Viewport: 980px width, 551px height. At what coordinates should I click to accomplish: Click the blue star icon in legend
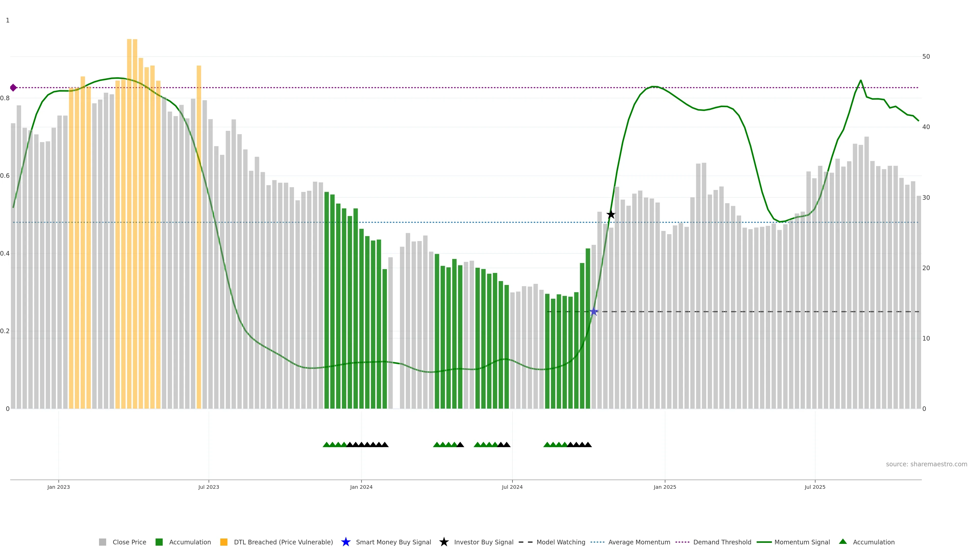[346, 542]
